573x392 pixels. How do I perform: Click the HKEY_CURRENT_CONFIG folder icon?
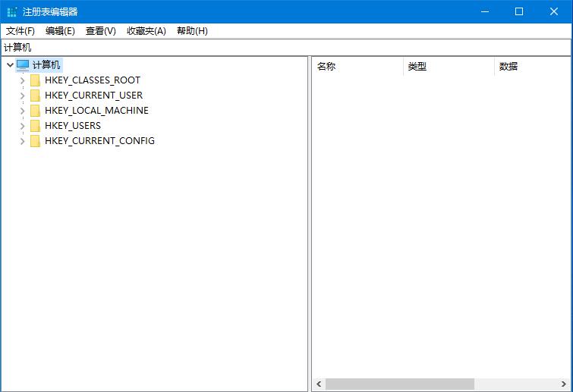pos(35,141)
